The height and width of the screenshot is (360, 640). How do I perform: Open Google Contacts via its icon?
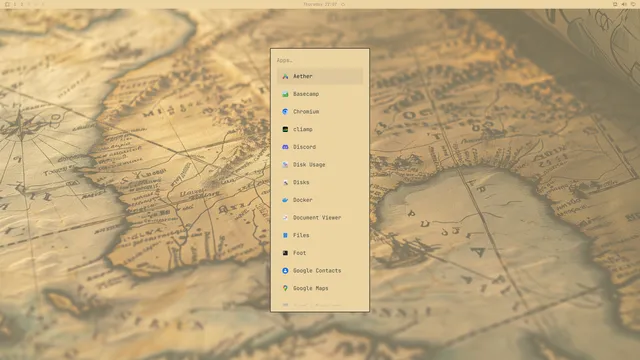(285, 271)
